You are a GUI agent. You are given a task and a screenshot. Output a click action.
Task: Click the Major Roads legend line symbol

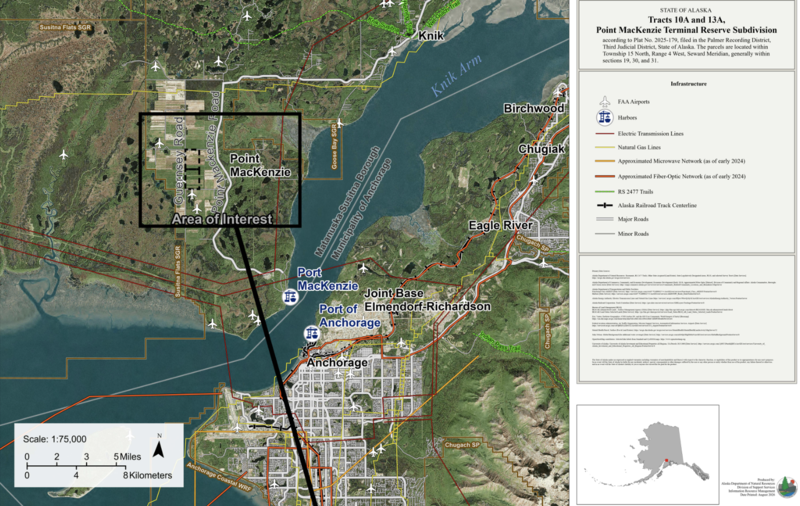click(605, 219)
